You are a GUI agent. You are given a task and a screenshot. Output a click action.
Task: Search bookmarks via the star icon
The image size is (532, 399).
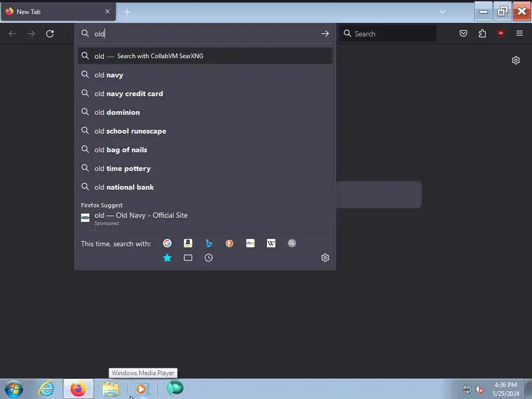167,258
